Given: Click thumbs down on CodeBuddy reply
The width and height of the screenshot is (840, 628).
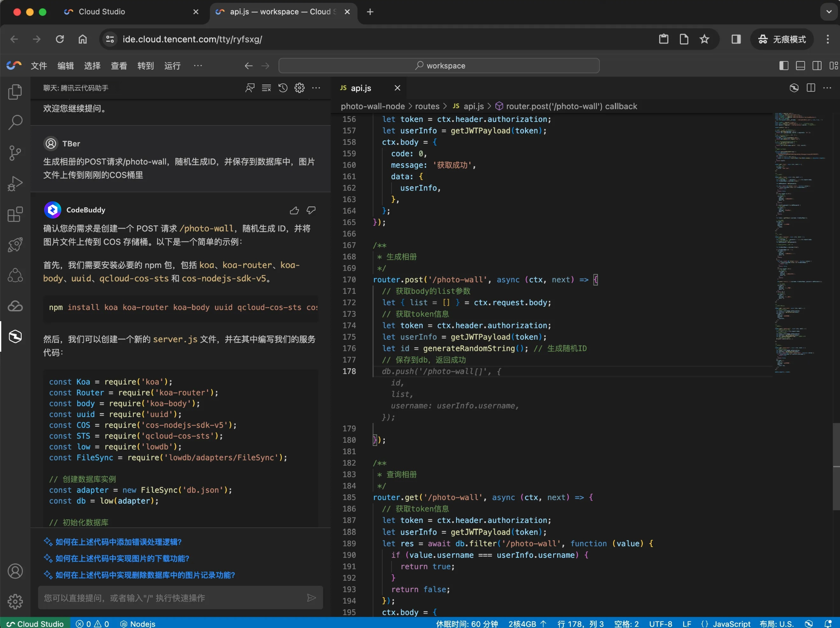Looking at the screenshot, I should (x=311, y=210).
